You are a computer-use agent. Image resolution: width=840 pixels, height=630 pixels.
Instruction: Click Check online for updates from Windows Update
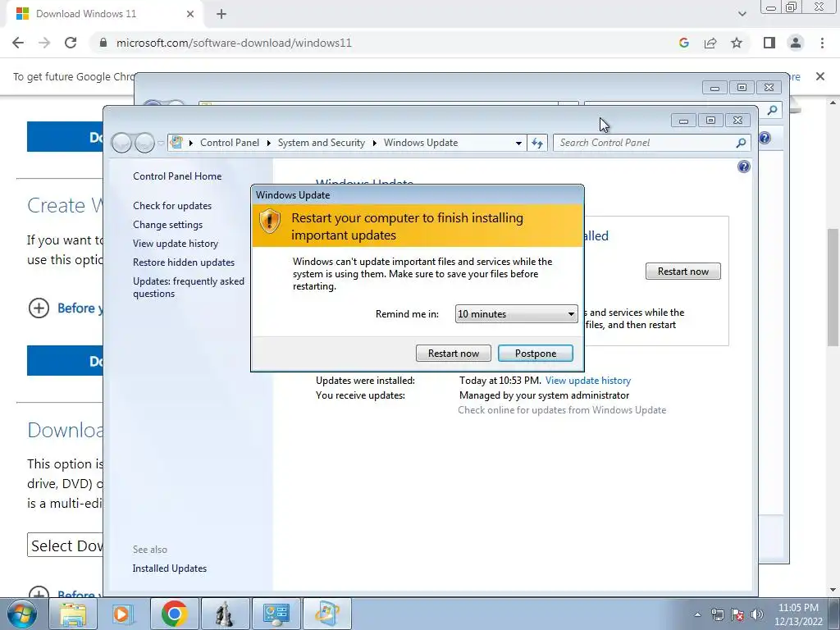pyautogui.click(x=562, y=410)
